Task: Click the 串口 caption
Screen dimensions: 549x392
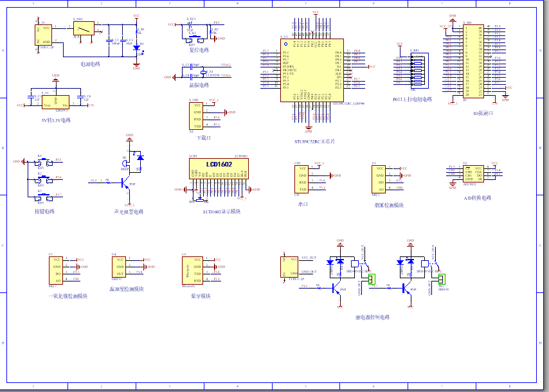Action: point(303,204)
